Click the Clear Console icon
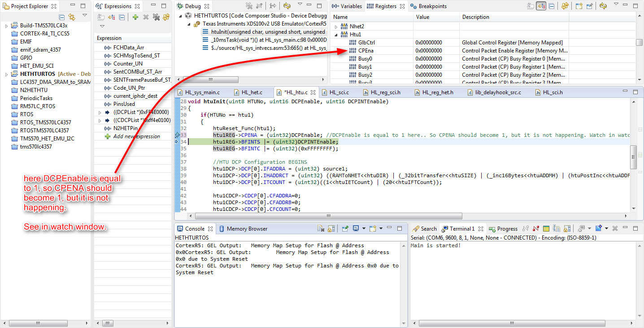This screenshot has width=644, height=328. coord(321,228)
